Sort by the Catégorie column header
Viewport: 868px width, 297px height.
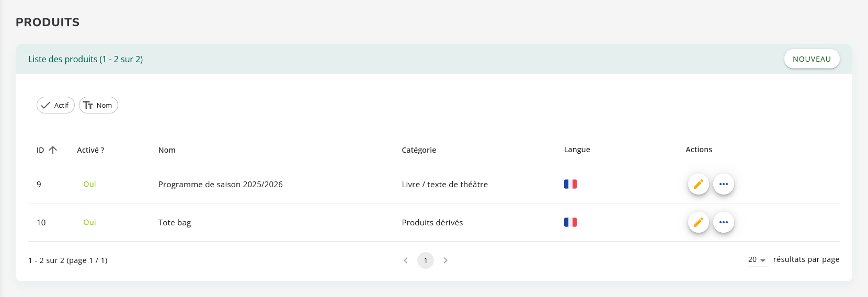(419, 150)
